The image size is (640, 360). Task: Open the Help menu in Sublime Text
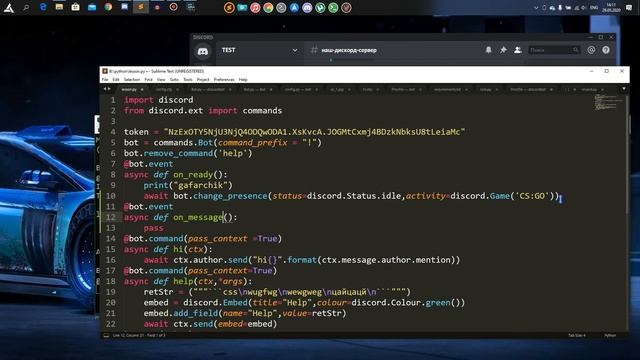243,80
